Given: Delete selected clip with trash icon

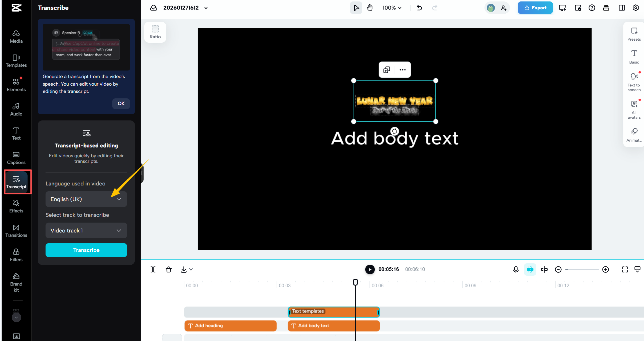Looking at the screenshot, I should pyautogui.click(x=169, y=269).
